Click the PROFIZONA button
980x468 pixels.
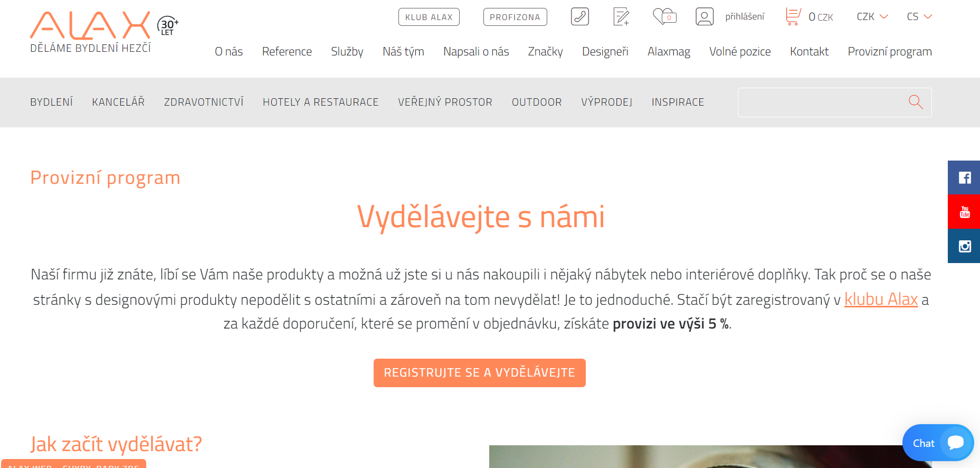pyautogui.click(x=515, y=17)
